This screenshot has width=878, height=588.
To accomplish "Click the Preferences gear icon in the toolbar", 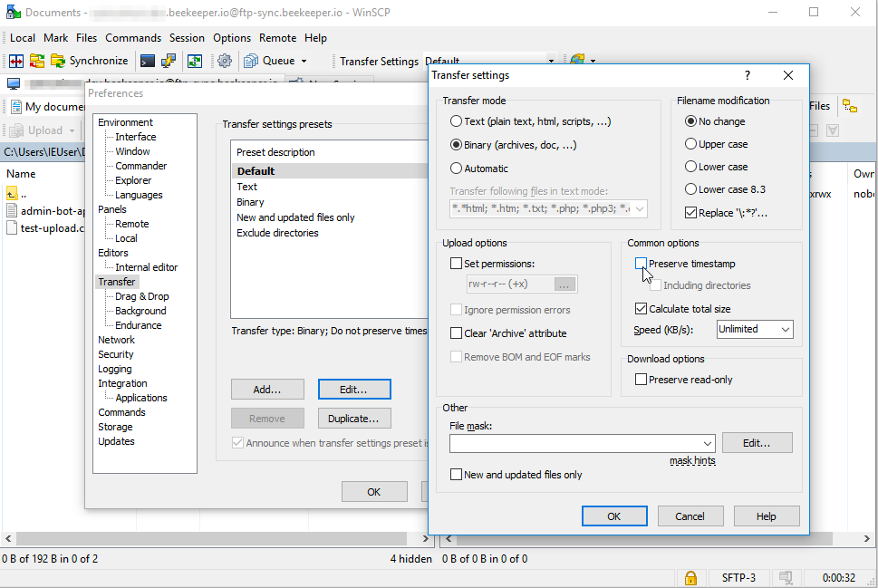I will [224, 61].
